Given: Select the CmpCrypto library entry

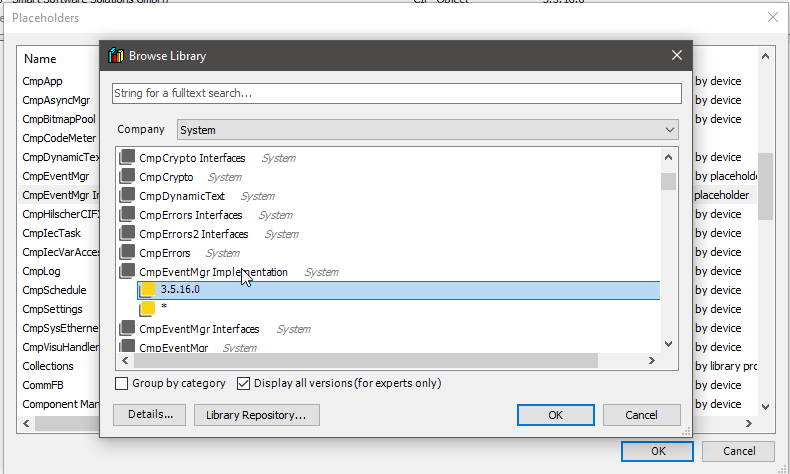Looking at the screenshot, I should [166, 177].
